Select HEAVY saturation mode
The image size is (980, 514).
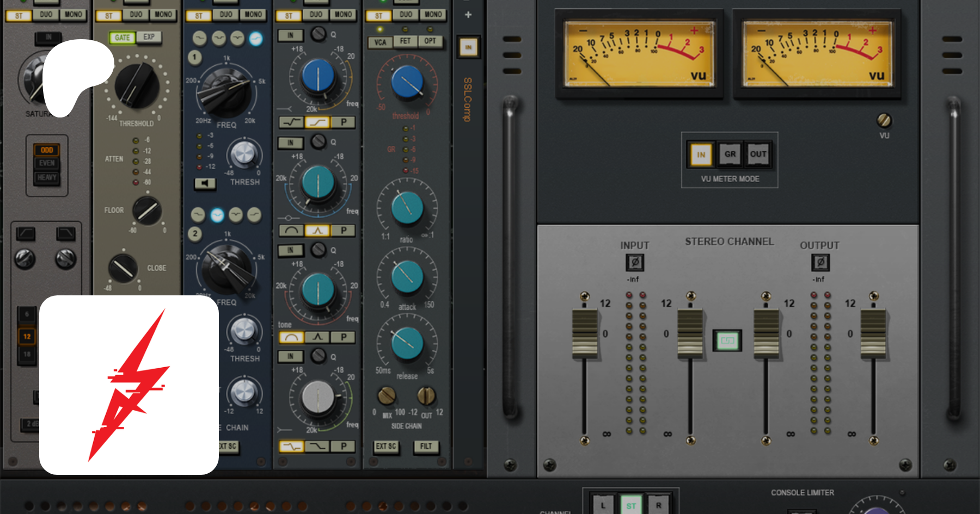47,177
